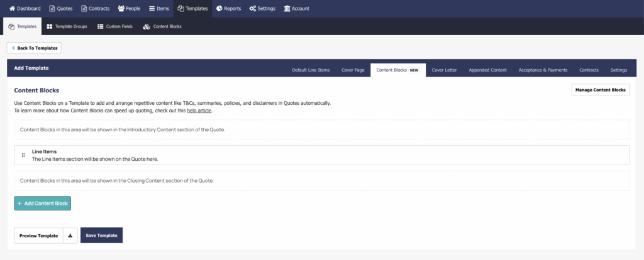Open the Custom Fields sub-tab
Screen dimensions: 644x260
(114, 26)
